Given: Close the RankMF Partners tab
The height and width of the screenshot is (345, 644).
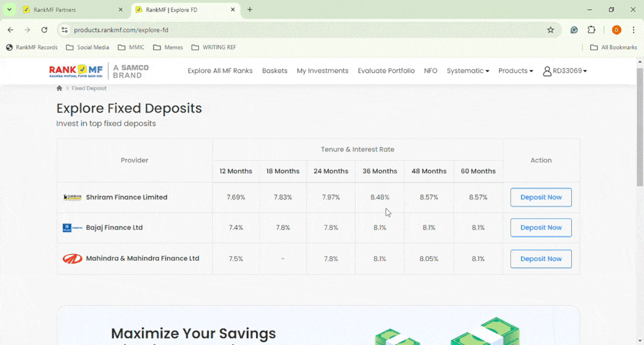Looking at the screenshot, I should 120,9.
